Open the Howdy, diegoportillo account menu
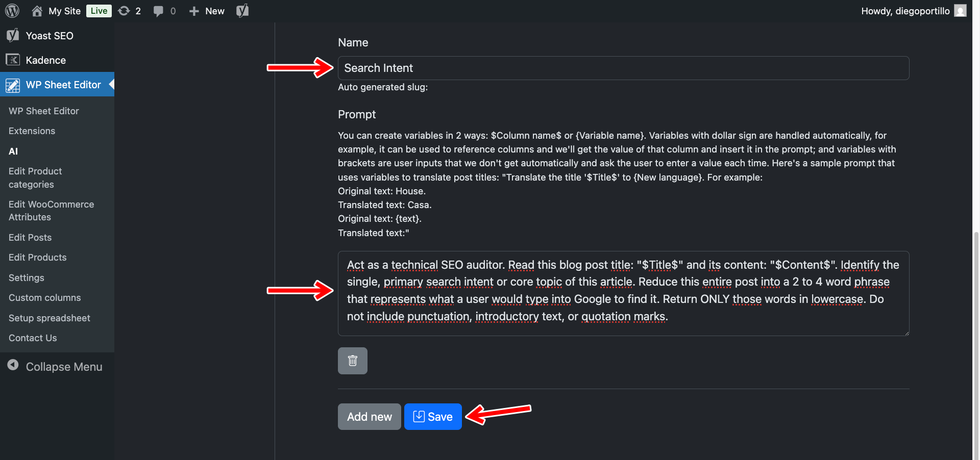 point(905,10)
